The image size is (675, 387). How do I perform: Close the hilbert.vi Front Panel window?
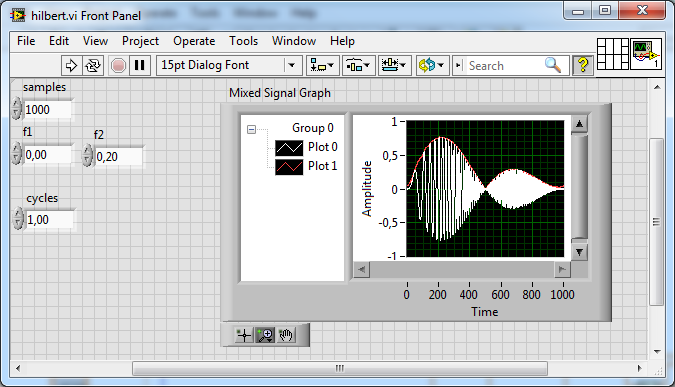coord(642,10)
